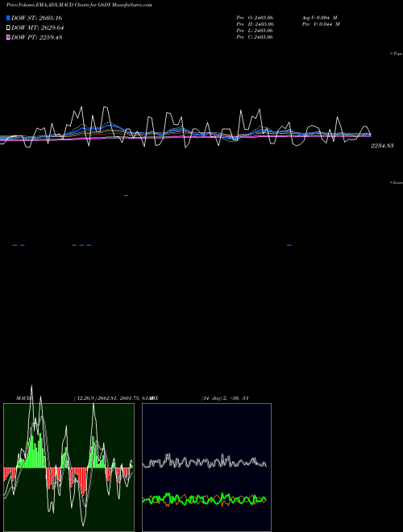
Task: Click the Upper marker label at chart edge
Action: [397, 54]
